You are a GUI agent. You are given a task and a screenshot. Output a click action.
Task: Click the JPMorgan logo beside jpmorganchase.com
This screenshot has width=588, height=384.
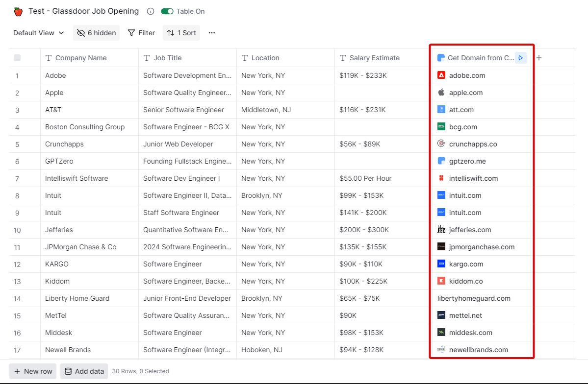[x=441, y=247]
